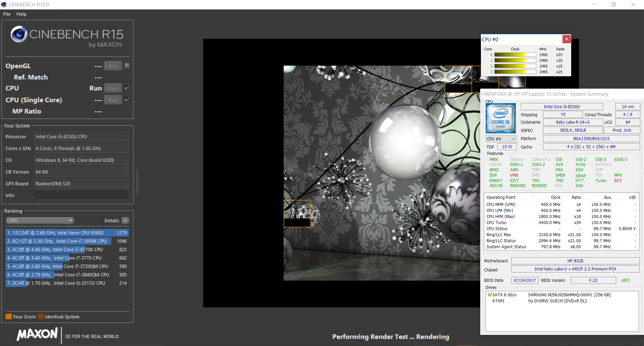Click the Details arrow button in Ranking
Screen dimensions: 644x346
pyautogui.click(x=126, y=220)
